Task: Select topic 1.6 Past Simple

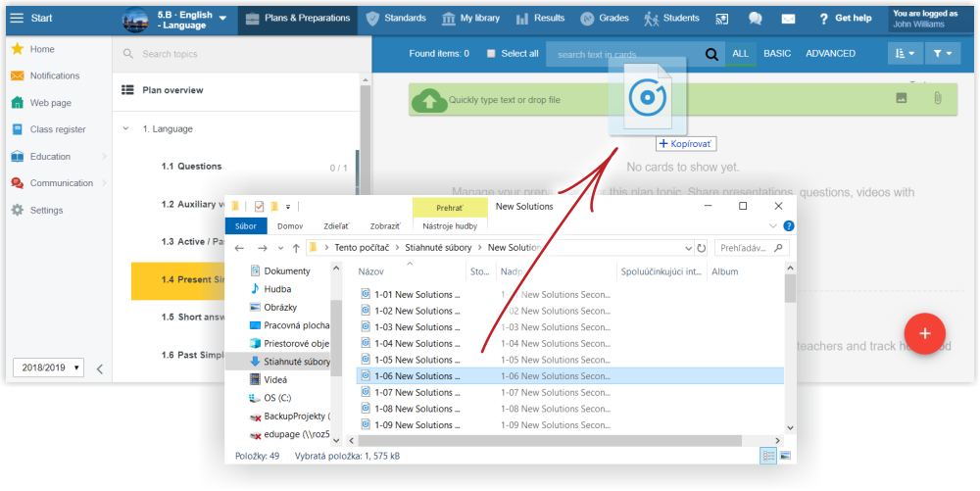Action: [x=192, y=354]
